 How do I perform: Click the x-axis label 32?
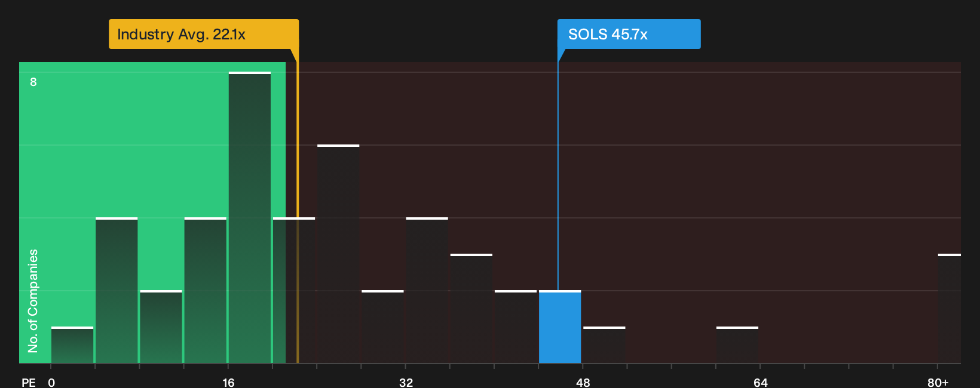click(x=406, y=382)
